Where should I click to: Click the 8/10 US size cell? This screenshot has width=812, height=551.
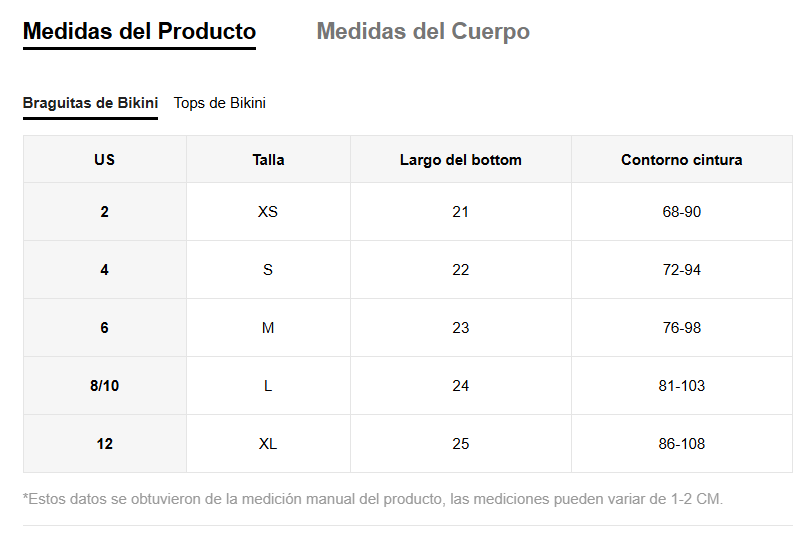[105, 386]
